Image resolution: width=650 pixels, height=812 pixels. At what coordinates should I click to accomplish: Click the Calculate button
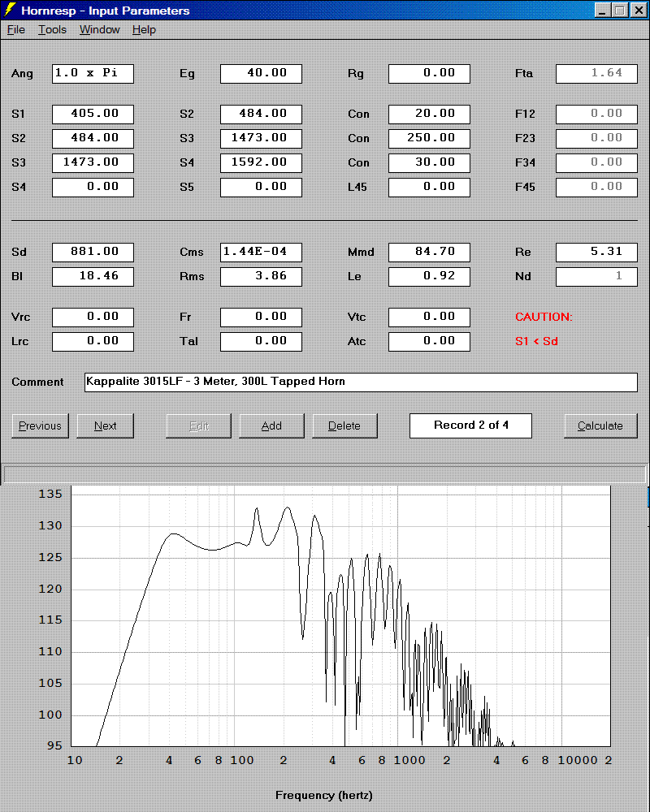(x=600, y=425)
